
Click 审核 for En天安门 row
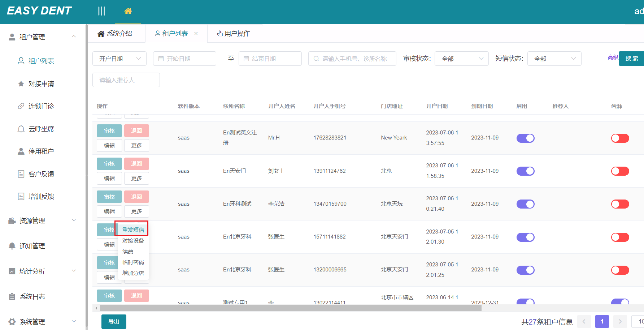tap(109, 164)
